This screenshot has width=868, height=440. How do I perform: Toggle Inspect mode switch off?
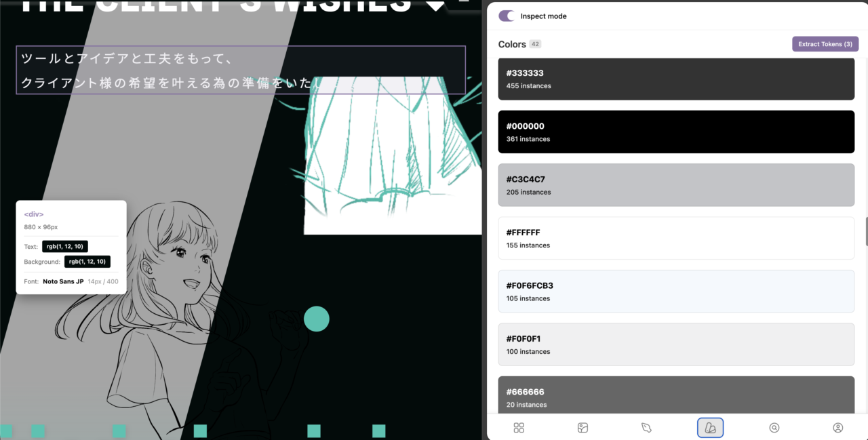pos(507,16)
